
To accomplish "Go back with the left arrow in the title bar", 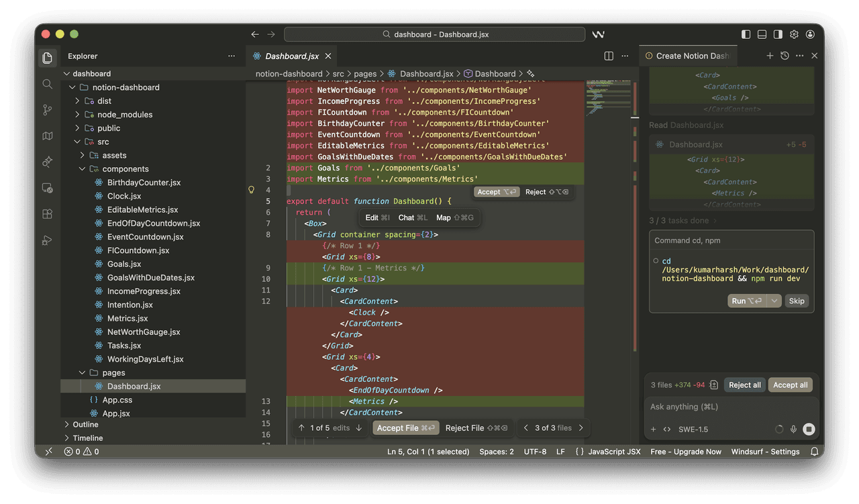I will [x=255, y=34].
